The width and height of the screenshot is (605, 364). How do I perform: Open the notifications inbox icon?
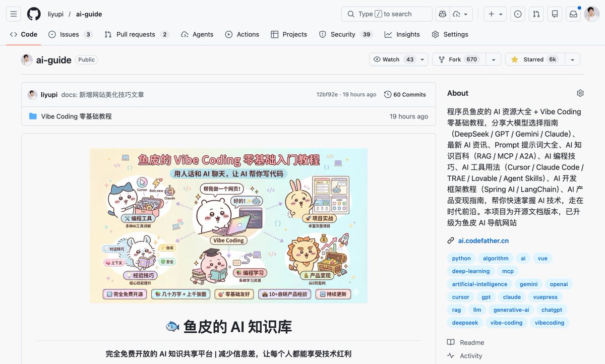coord(573,14)
